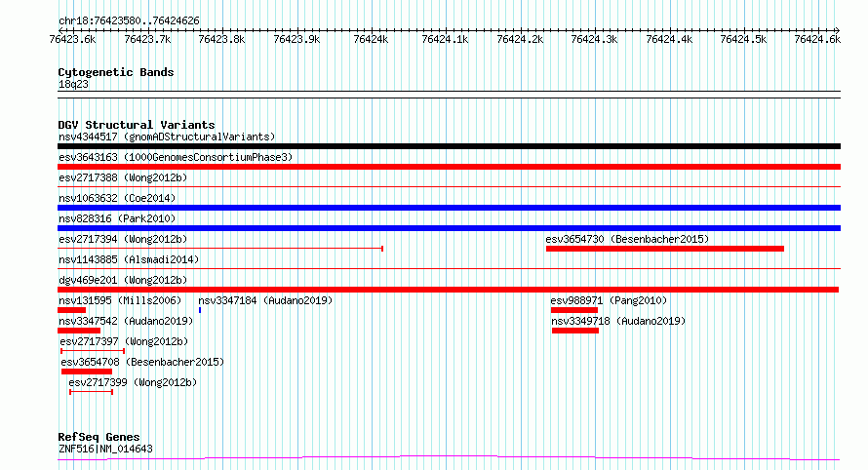Click the DGV Structural Variants heading
Screen dimensions: 868x470
coord(137,125)
